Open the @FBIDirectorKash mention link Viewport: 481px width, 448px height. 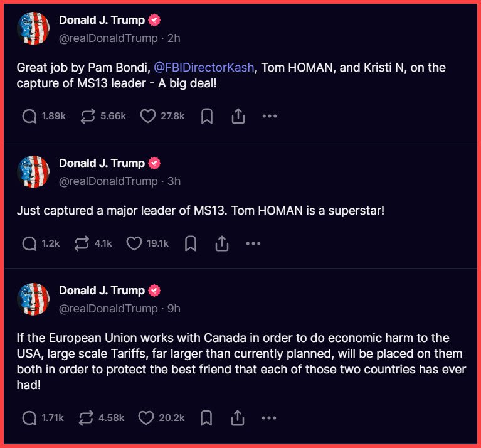tap(204, 68)
